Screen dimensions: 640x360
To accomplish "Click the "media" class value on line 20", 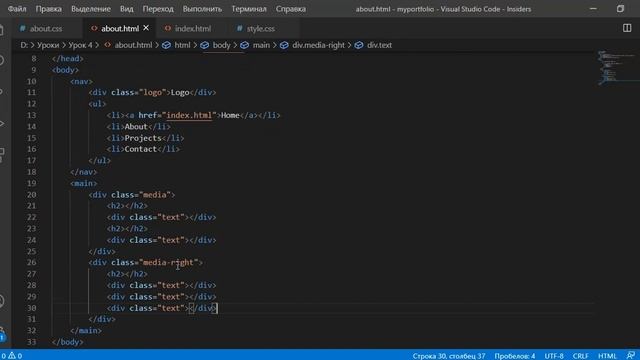I will [x=154, y=195].
